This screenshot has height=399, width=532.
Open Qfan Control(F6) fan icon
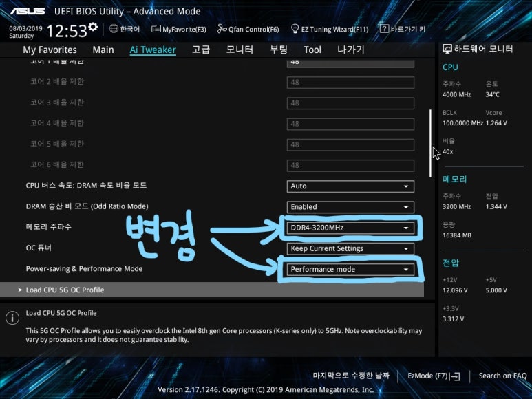click(x=222, y=29)
